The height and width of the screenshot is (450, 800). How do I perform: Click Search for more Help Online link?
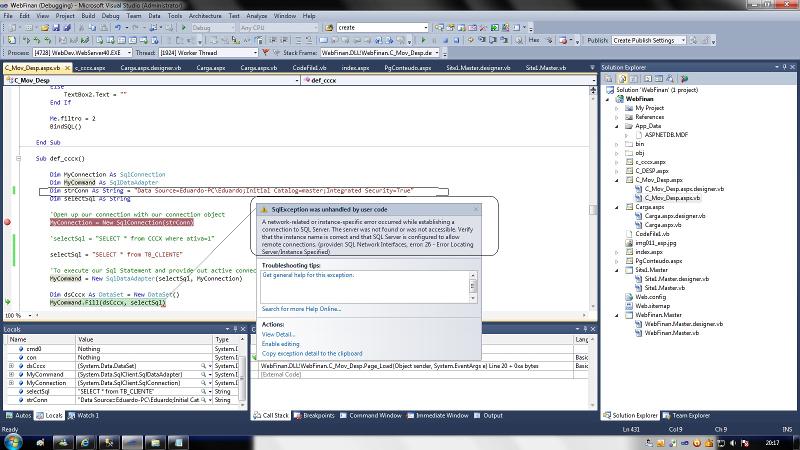301,309
